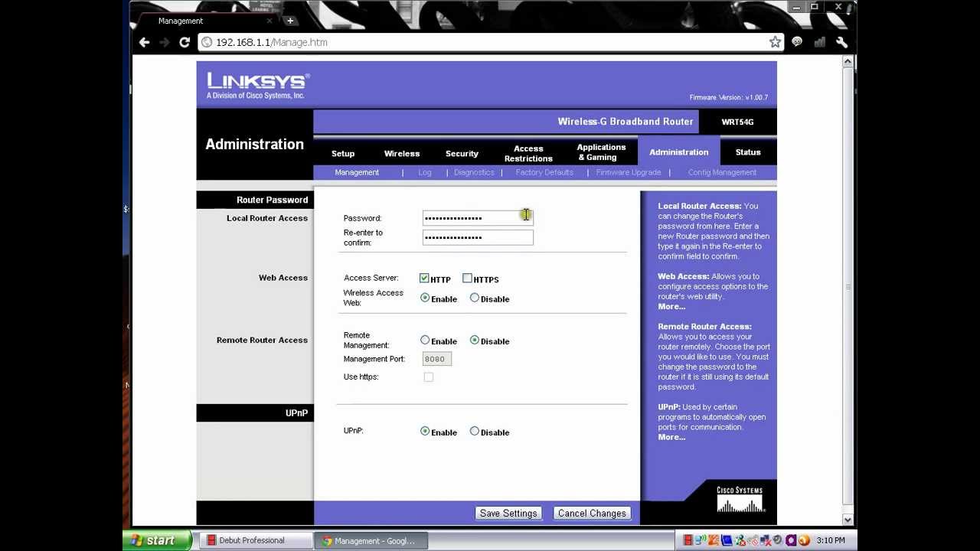Open the Wireless tab

pyautogui.click(x=402, y=153)
